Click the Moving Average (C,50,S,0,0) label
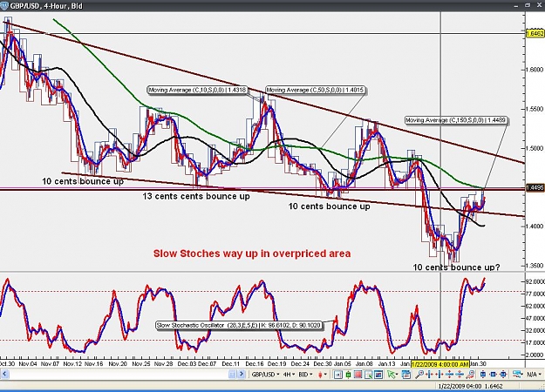Screen dimensions: 545x392 pos(315,91)
